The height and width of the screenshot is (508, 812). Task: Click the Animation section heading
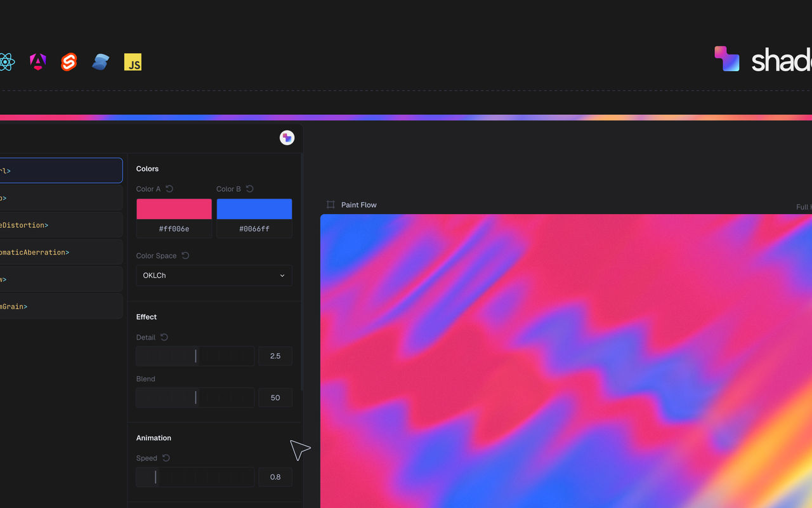154,438
